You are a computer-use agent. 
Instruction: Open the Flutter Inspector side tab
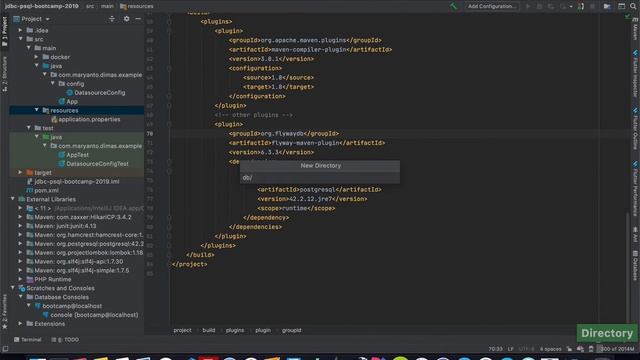click(636, 74)
